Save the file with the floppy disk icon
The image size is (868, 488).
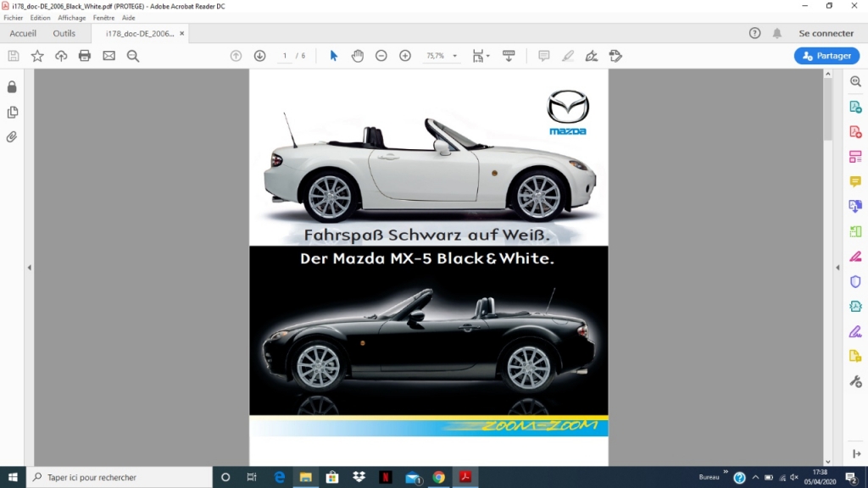point(14,56)
